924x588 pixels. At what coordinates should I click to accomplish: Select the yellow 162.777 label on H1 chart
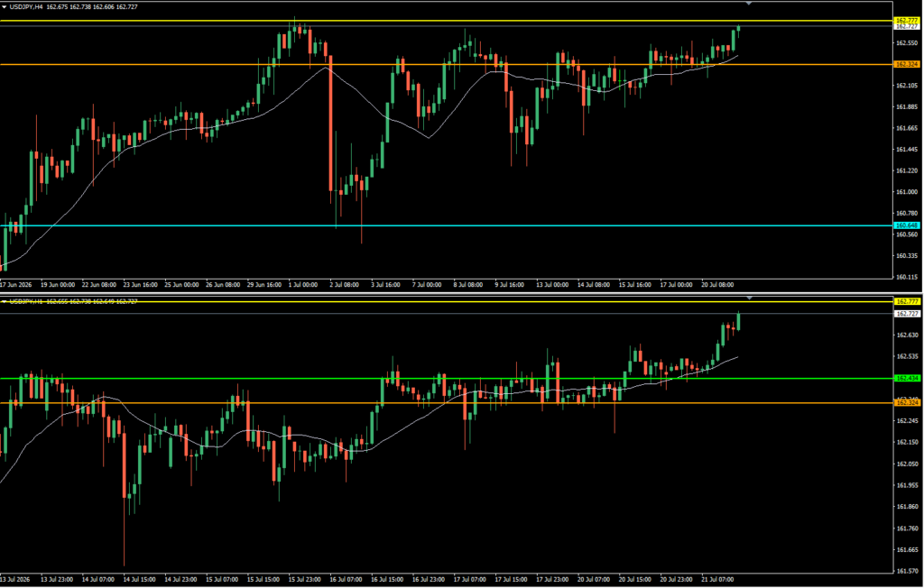click(x=907, y=301)
